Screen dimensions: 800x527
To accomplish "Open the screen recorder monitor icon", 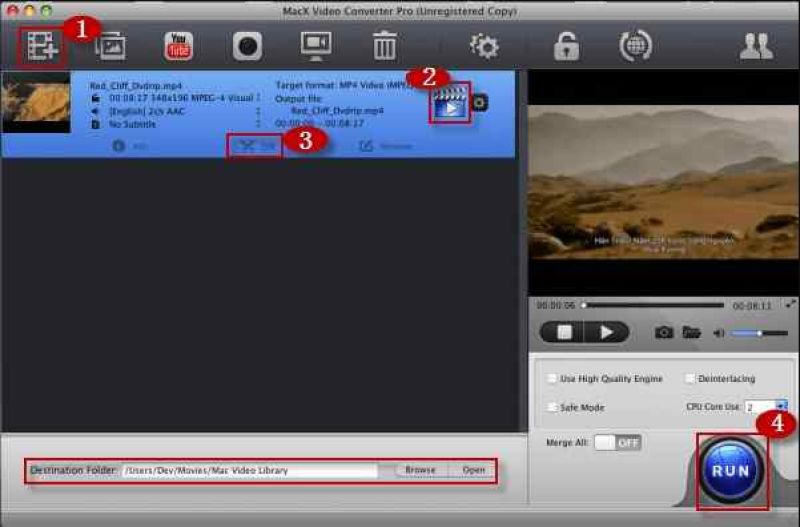I will (316, 46).
